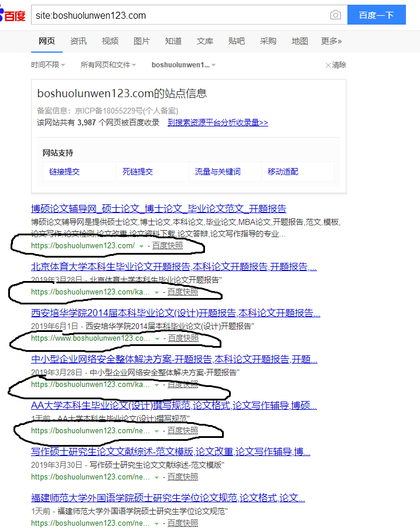Open the 所有网页和文件 filter dropdown

click(x=108, y=64)
